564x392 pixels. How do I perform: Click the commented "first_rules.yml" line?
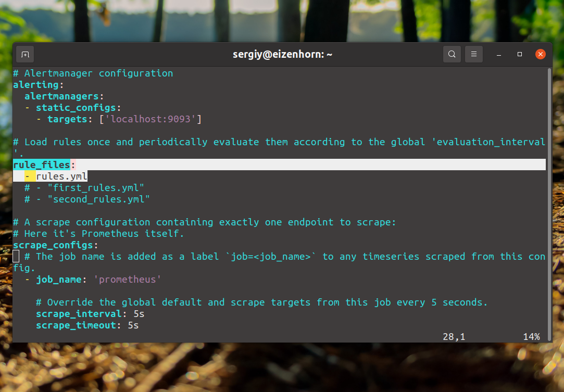tap(84, 188)
